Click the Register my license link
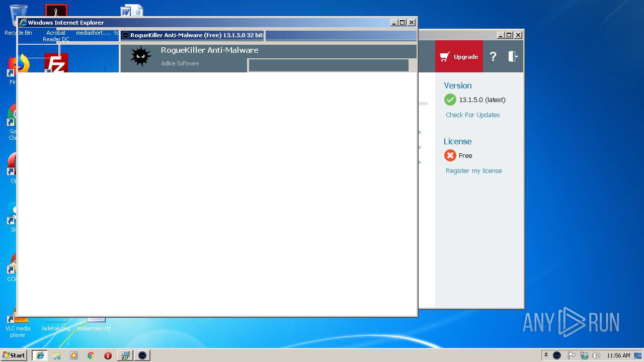The image size is (644, 362). point(473,170)
